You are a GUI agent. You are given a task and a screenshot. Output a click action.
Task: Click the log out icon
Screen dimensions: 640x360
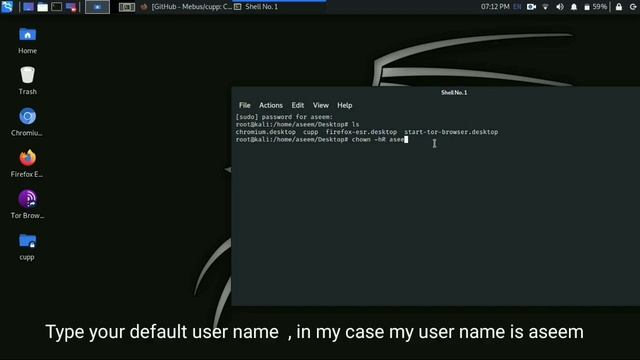633,7
